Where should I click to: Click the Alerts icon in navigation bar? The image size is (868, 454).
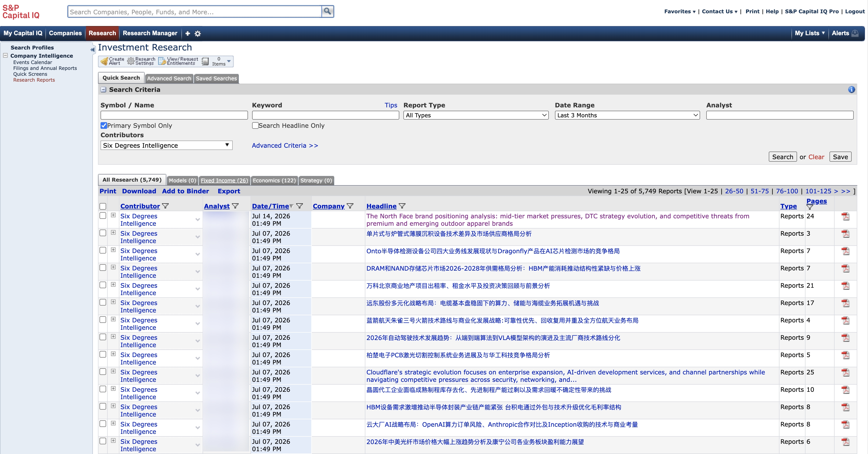(855, 33)
